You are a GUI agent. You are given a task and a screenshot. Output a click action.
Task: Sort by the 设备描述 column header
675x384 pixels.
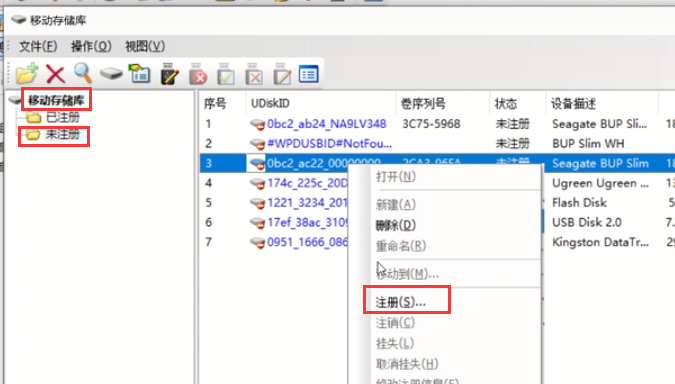tap(573, 103)
